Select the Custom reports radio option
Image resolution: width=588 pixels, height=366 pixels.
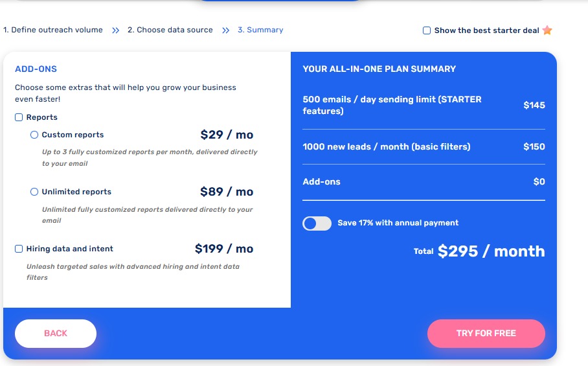click(x=34, y=135)
